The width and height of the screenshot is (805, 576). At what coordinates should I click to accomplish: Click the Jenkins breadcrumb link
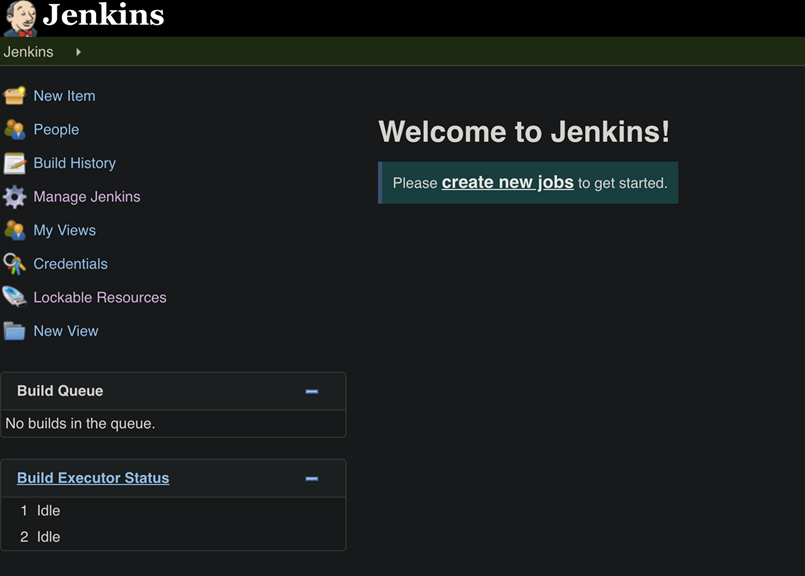click(28, 52)
